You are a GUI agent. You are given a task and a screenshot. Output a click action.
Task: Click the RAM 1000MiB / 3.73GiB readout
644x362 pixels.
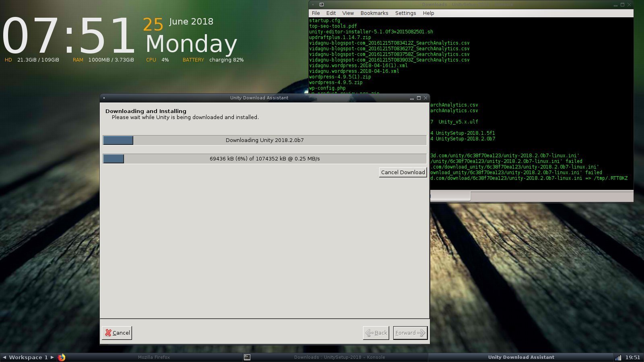(103, 60)
